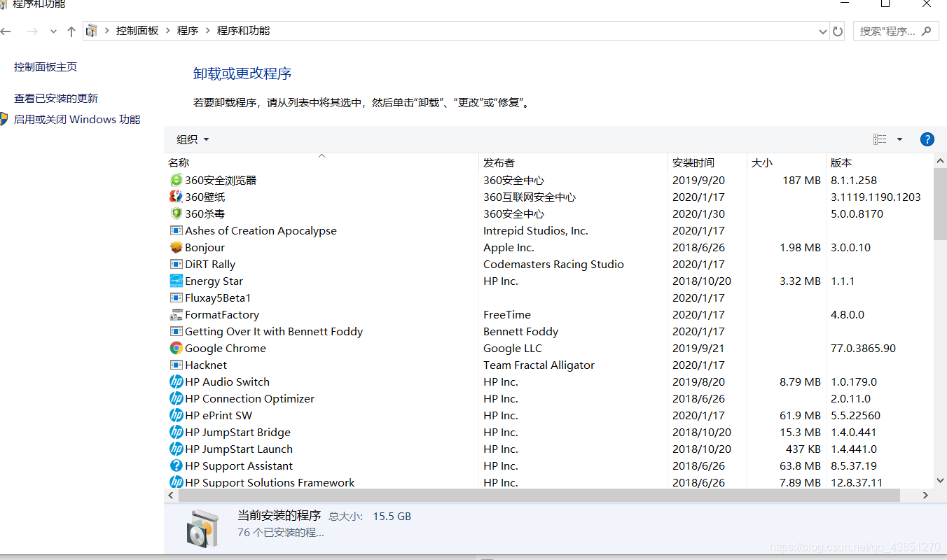
Task: Click the control panel icon in the address bar
Action: coord(91,31)
